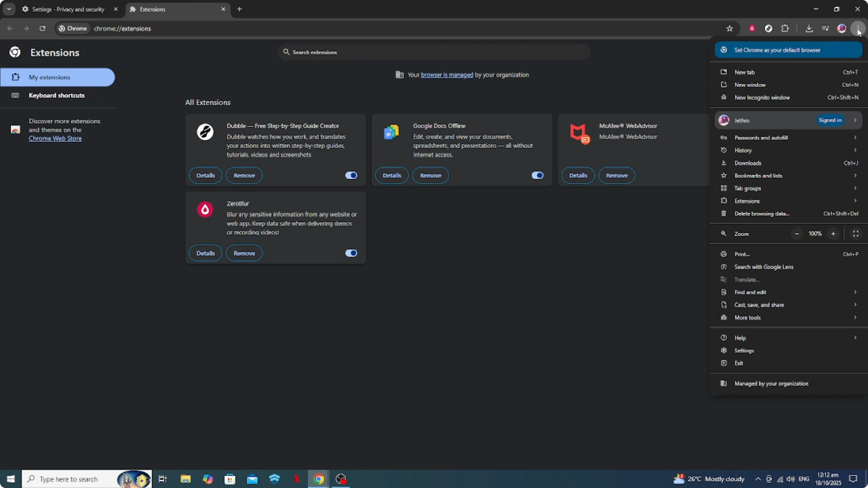Choose Exit from Chrome menu
The width and height of the screenshot is (868, 488).
789,363
